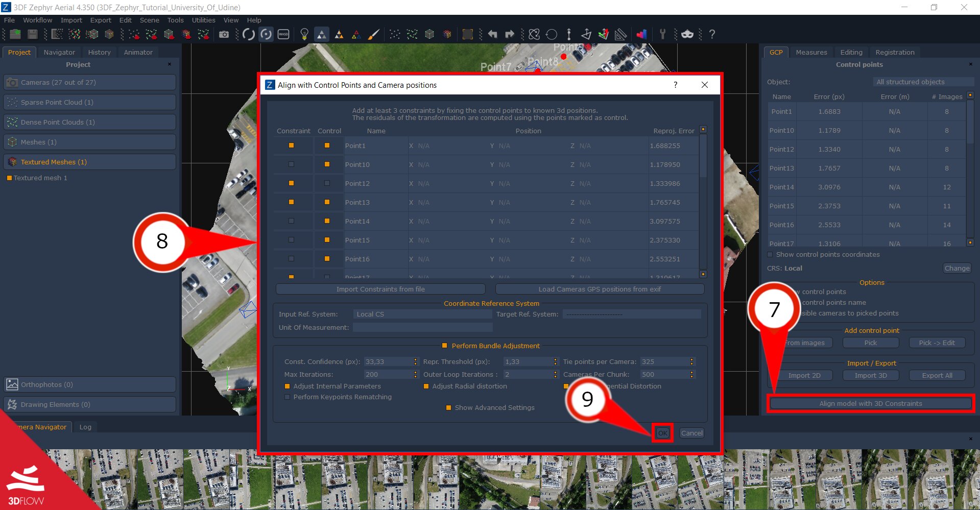Image resolution: width=980 pixels, height=510 pixels.
Task: Enable Perform Keypoints Rematching checkbox
Action: (287, 397)
